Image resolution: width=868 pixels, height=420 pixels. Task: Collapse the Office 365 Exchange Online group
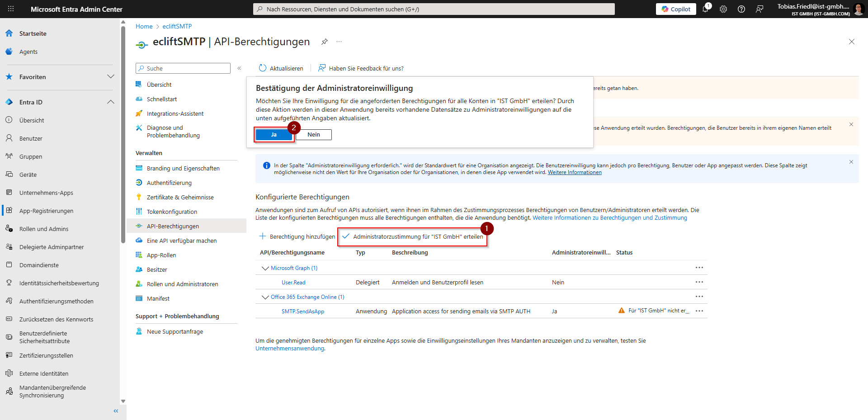click(x=265, y=297)
